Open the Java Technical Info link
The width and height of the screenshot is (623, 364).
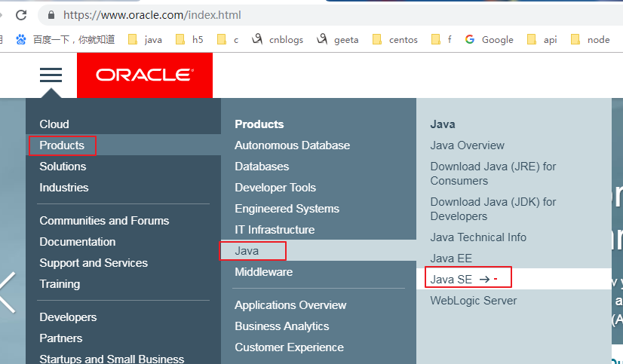pos(478,237)
